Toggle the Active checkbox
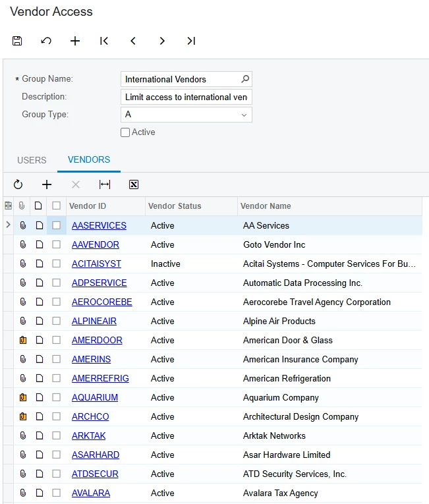Viewport: 429px width, 504px height. (x=125, y=132)
